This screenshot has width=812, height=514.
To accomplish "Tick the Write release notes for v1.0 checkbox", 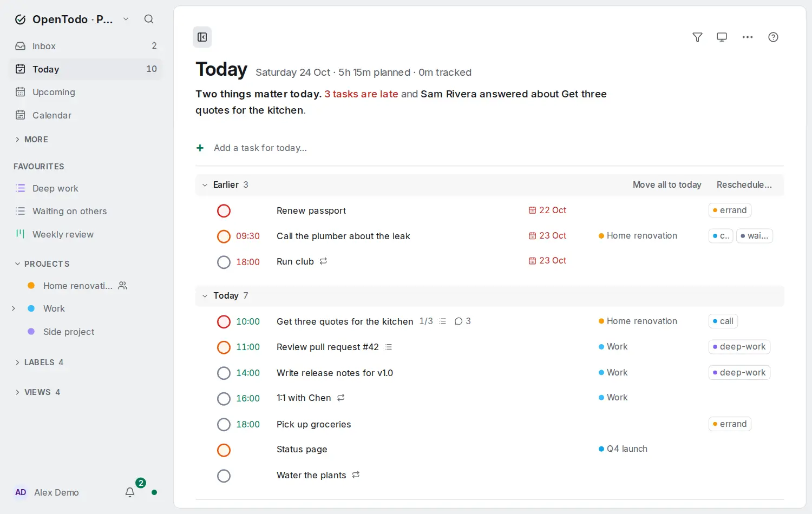I will 224,373.
